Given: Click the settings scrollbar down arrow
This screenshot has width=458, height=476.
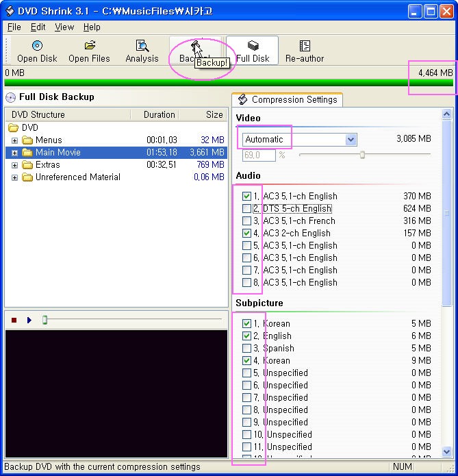Looking at the screenshot, I should pos(446,451).
